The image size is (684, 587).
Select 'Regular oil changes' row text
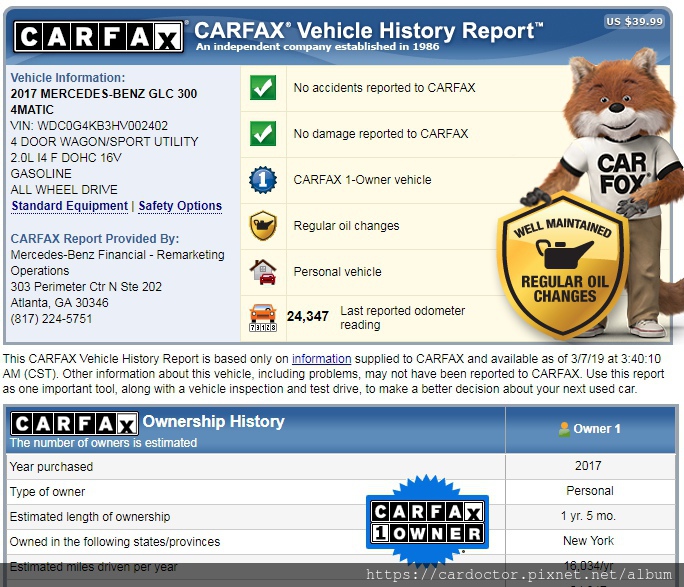[x=346, y=225]
